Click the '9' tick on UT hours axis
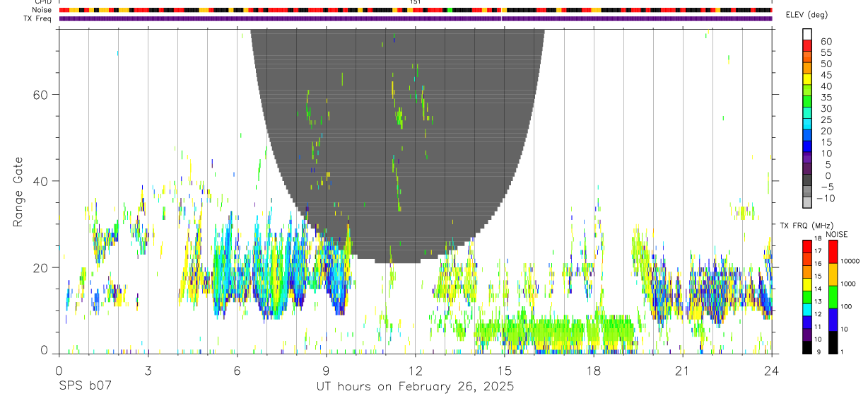 (326, 371)
